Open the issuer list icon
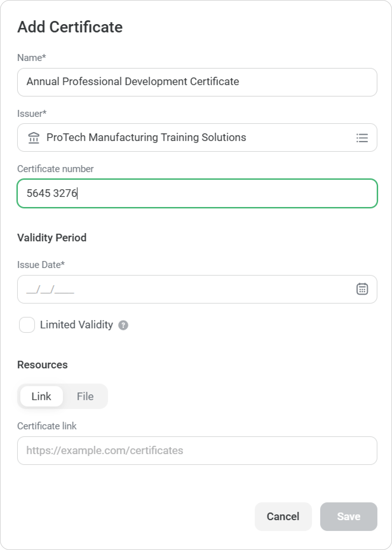 tap(362, 138)
